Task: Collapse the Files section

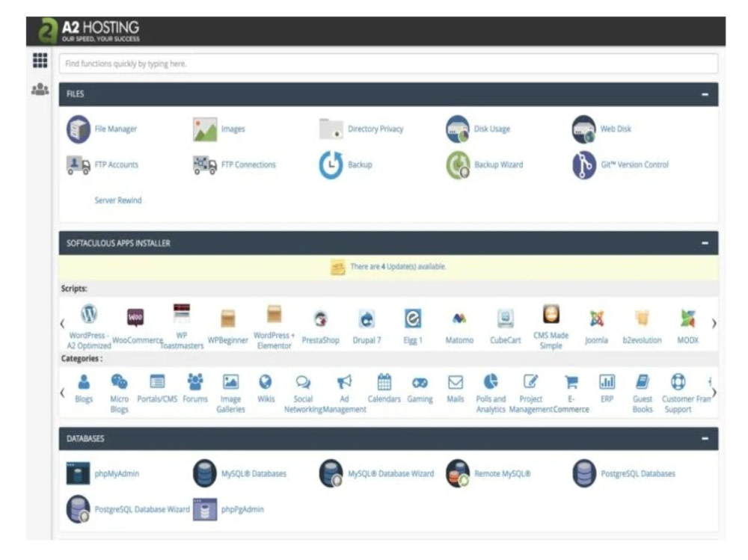Action: point(705,94)
